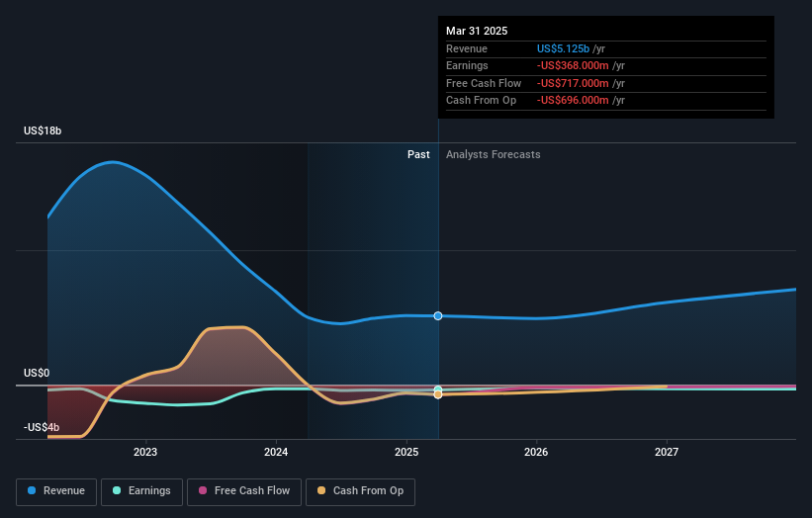
Task: Click the Revenue row label in tooltip
Action: [x=467, y=48]
